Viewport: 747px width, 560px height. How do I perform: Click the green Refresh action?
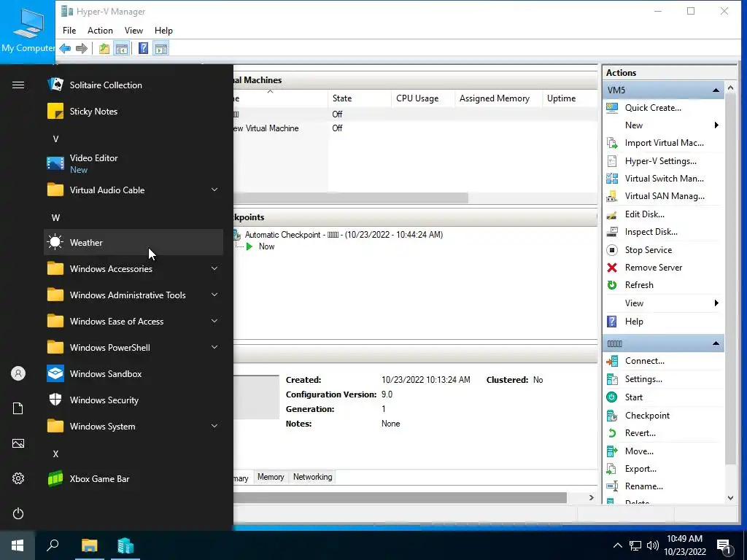click(x=639, y=285)
